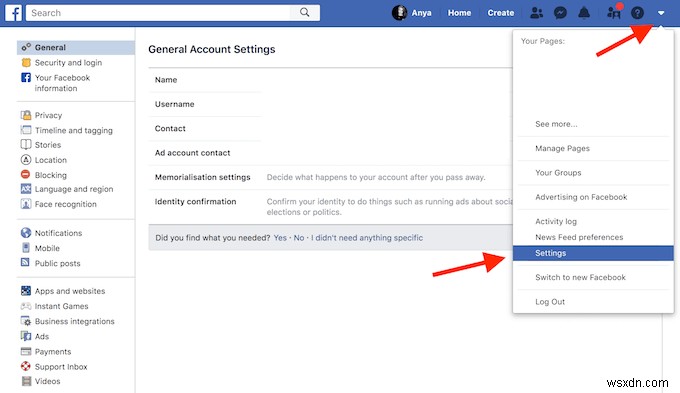Open Anya profile name link

point(421,13)
